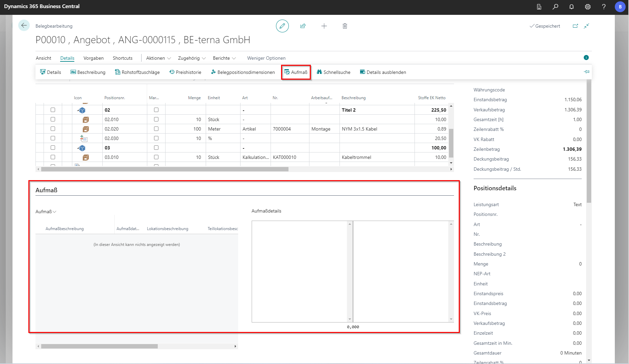
Task: Click the back arrow button
Action: coord(24,26)
